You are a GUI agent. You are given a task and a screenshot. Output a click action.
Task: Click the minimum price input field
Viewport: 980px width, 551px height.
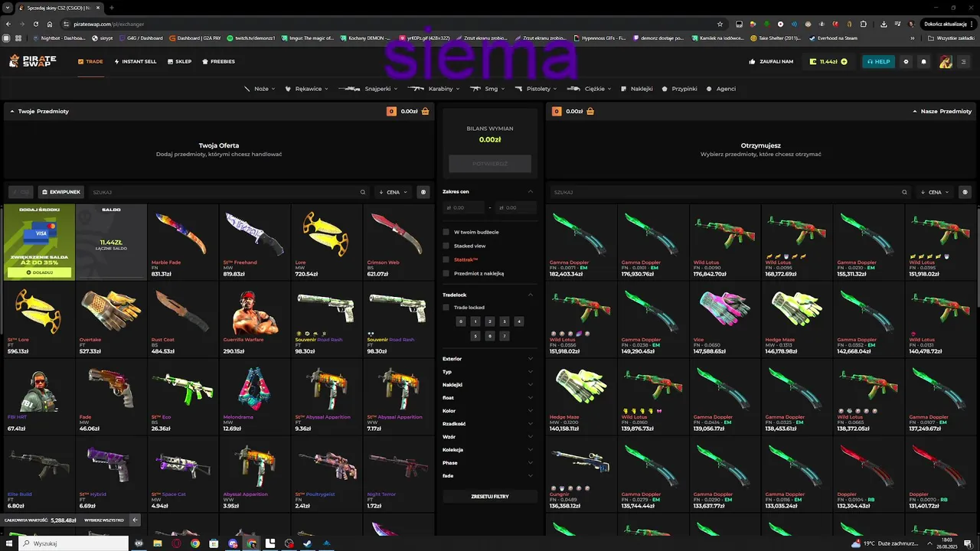[x=463, y=207]
